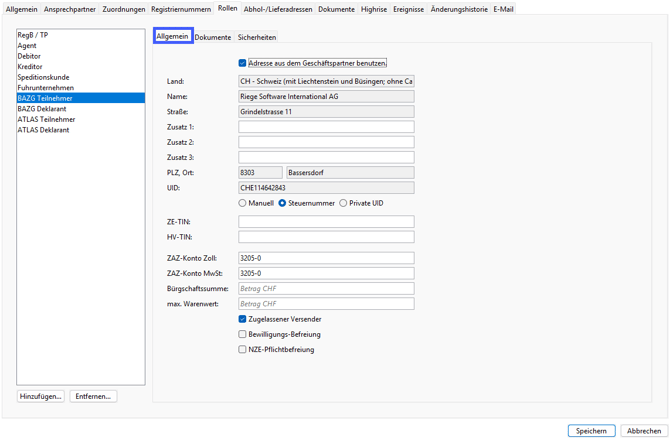The image size is (670, 441).
Task: Enable the Bewilligungs-Befreiung checkbox
Action: [242, 334]
